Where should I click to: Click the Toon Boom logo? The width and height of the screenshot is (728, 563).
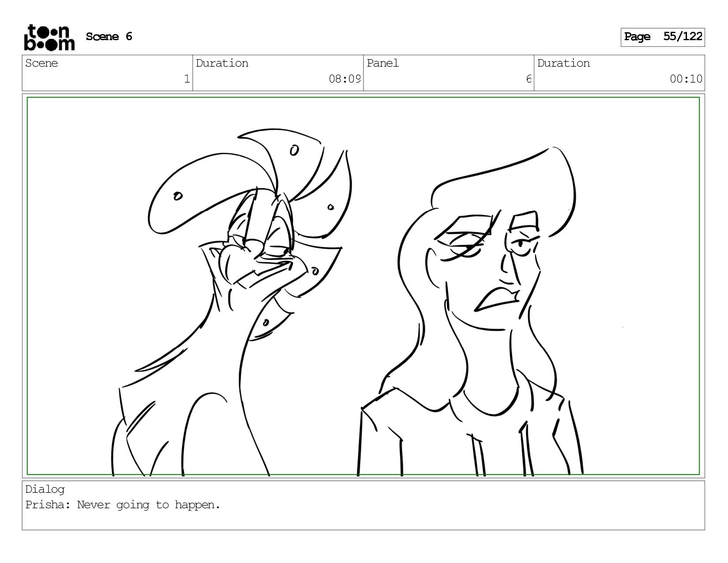[x=49, y=37]
